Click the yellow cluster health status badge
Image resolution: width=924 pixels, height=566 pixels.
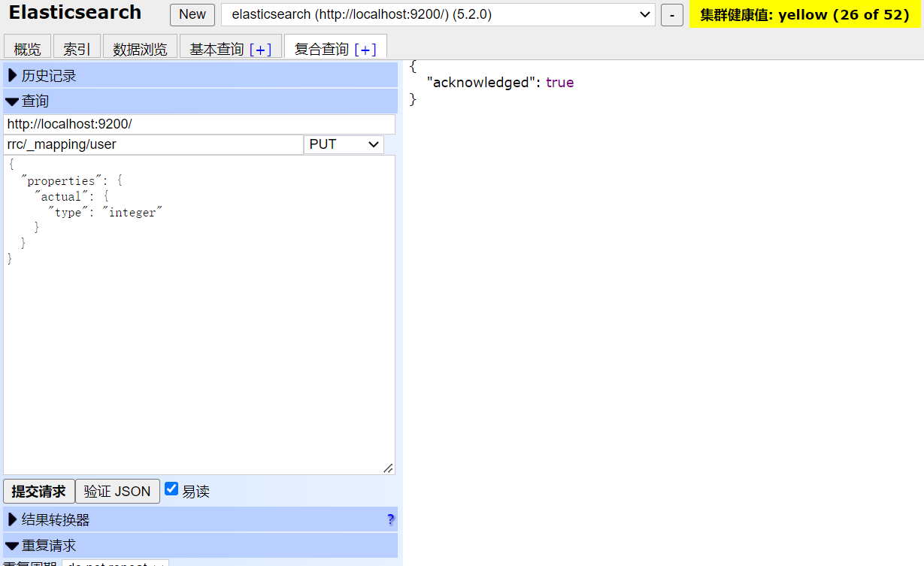point(805,14)
